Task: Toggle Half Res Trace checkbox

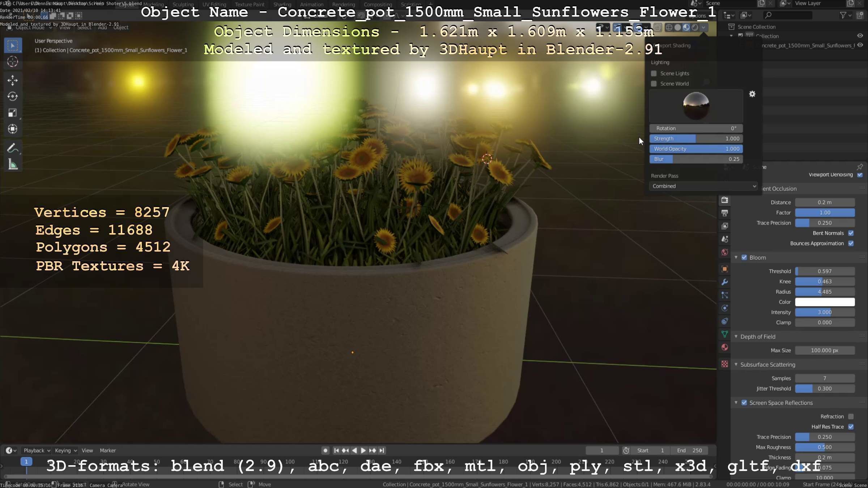Action: [851, 427]
